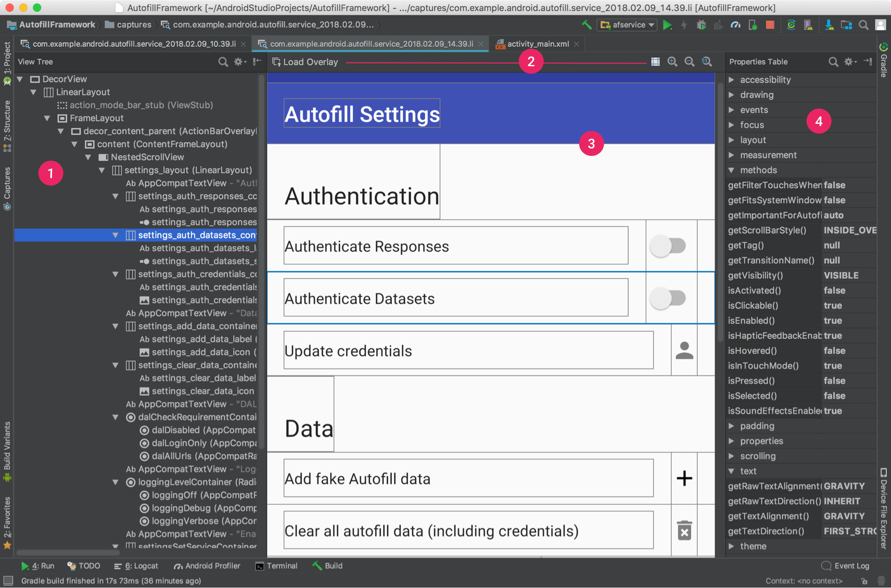Expand the accessibility properties group

[x=732, y=80]
